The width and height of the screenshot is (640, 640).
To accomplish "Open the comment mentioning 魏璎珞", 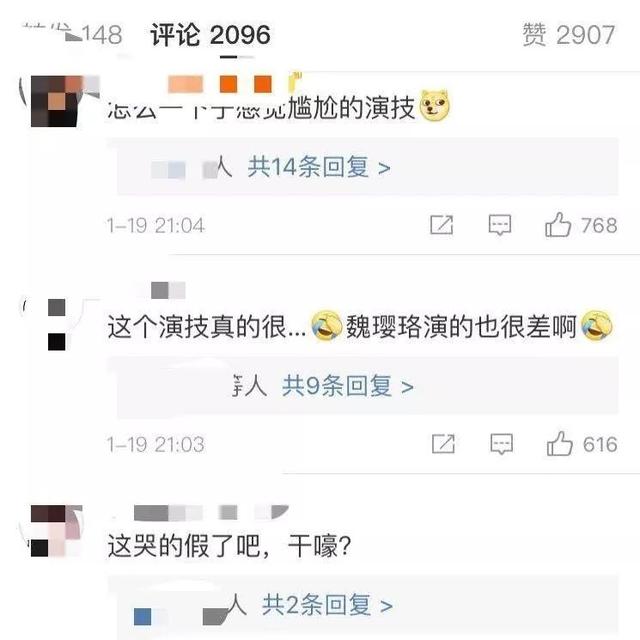I will tap(360, 327).
